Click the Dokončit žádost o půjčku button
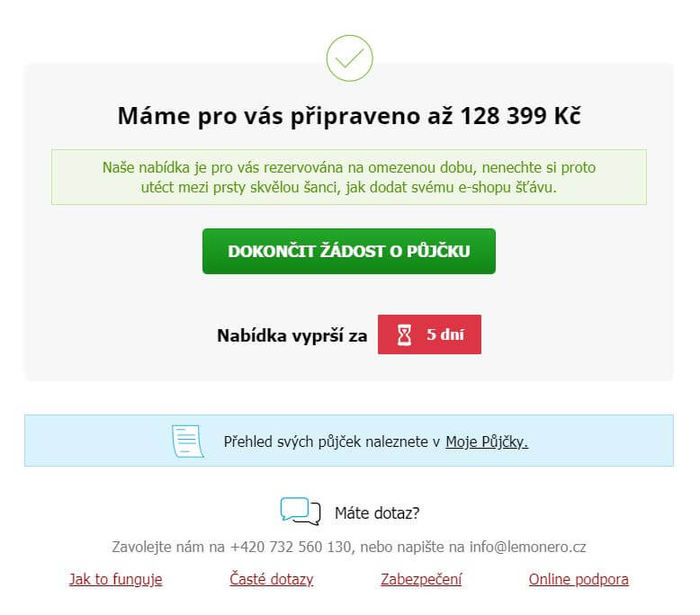Image resolution: width=700 pixels, height=615 pixels. 349,251
